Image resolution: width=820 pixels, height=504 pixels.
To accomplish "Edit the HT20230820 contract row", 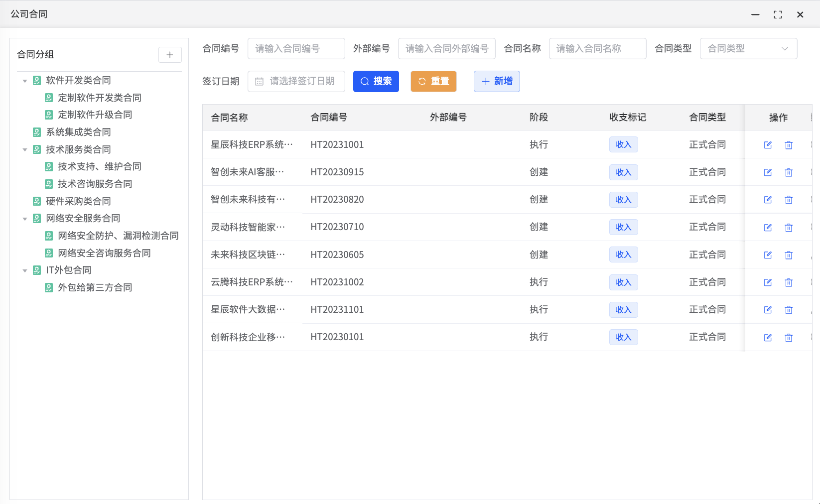I will click(x=768, y=200).
